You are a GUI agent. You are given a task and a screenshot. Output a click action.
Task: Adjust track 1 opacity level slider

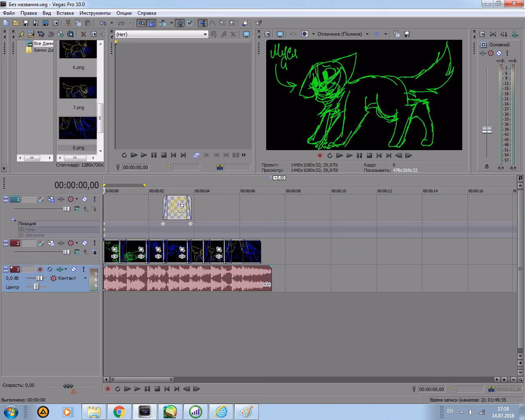[x=66, y=209]
